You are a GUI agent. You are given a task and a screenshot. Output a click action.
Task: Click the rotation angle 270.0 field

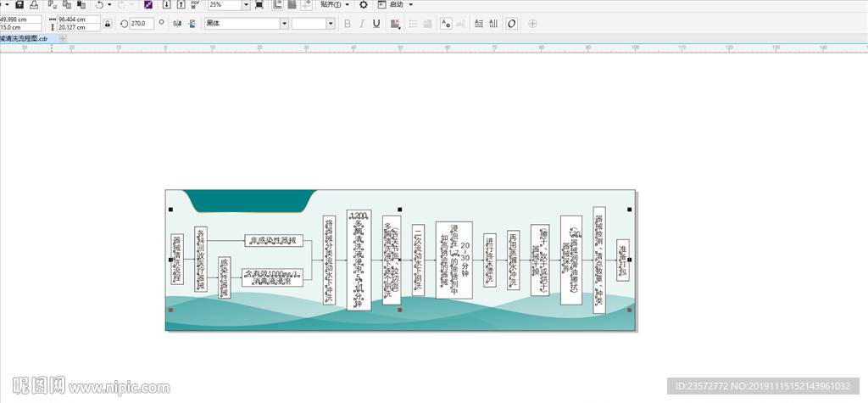(x=141, y=24)
